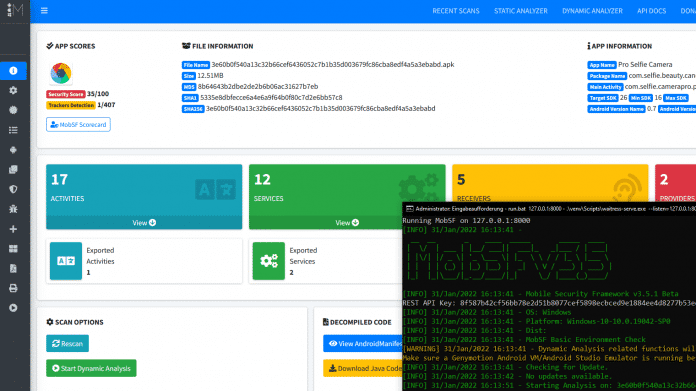Click the 5 Receivers yellow card
Image resolution: width=696 pixels, height=391 pixels.
[550, 183]
